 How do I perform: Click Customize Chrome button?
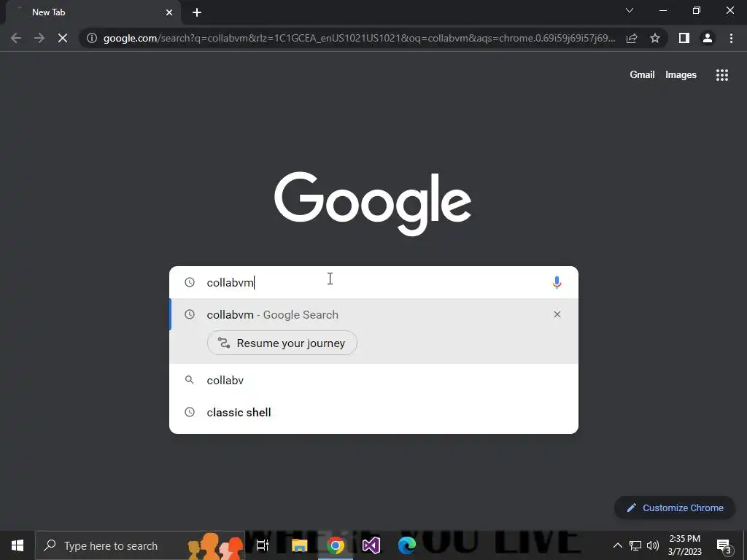coord(675,507)
